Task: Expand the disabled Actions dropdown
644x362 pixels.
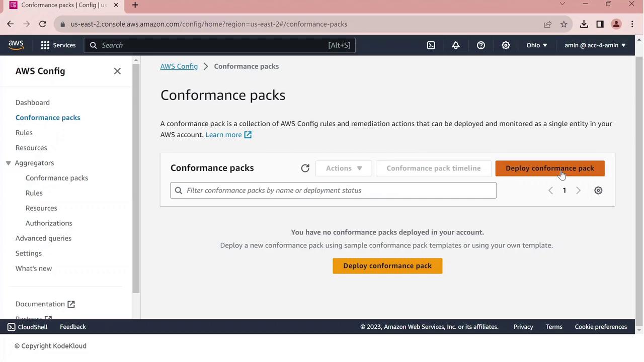Action: (x=344, y=168)
